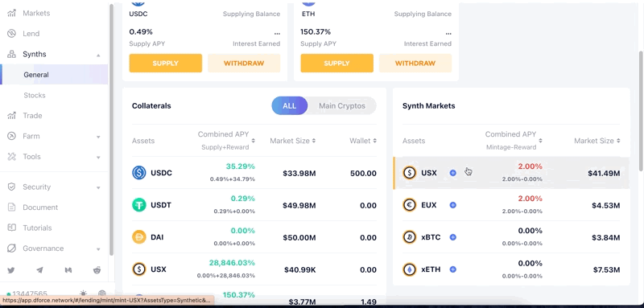The width and height of the screenshot is (644, 308).
Task: Click the WITHDRAW button for ETH
Action: pos(415,64)
